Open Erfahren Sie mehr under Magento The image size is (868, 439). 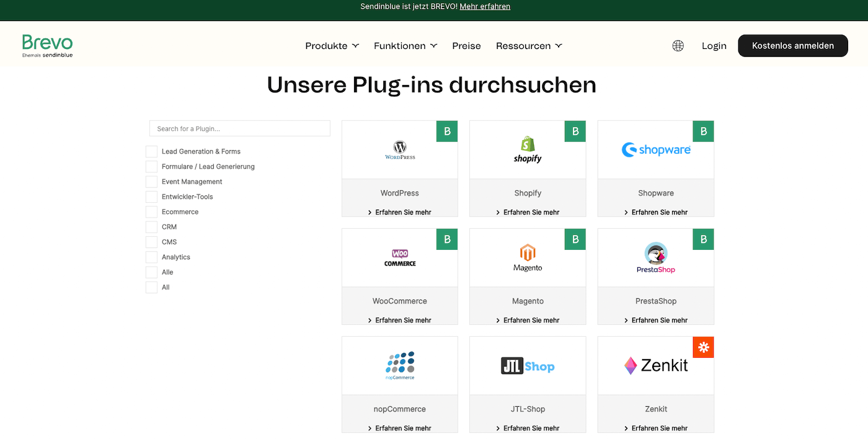coord(528,320)
